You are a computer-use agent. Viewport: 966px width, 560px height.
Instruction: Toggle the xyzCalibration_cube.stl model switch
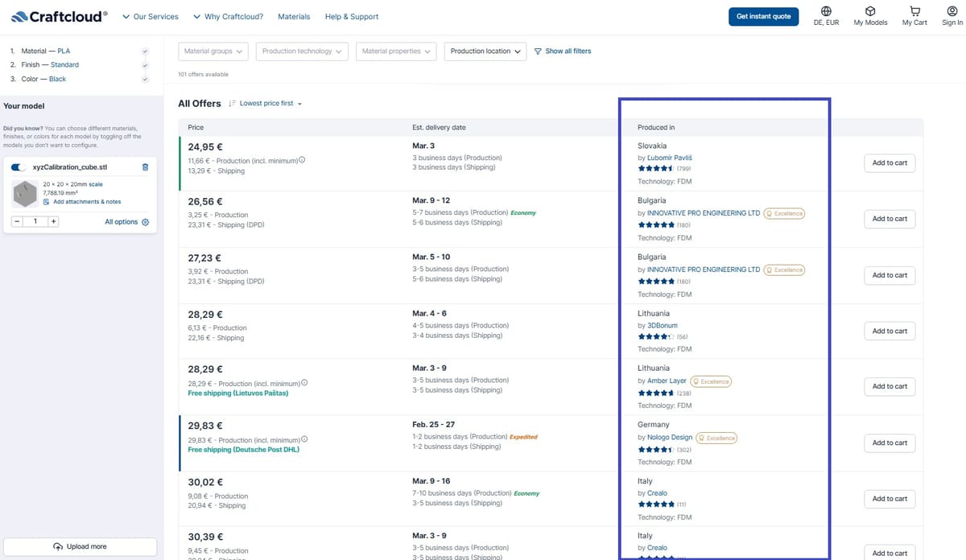(x=19, y=167)
